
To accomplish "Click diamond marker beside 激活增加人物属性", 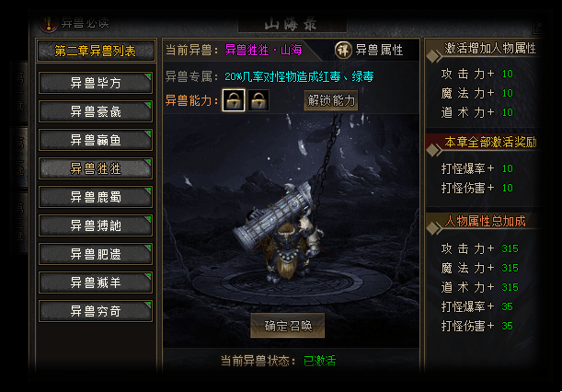I will pyautogui.click(x=433, y=56).
